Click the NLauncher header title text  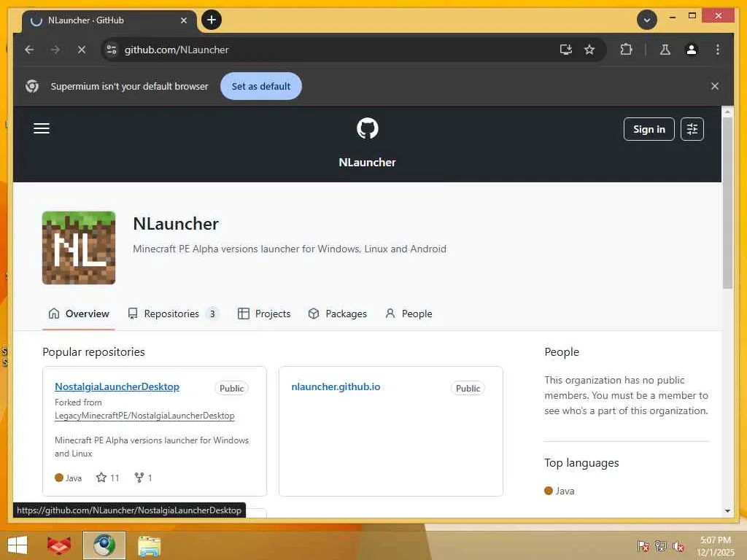(x=368, y=163)
